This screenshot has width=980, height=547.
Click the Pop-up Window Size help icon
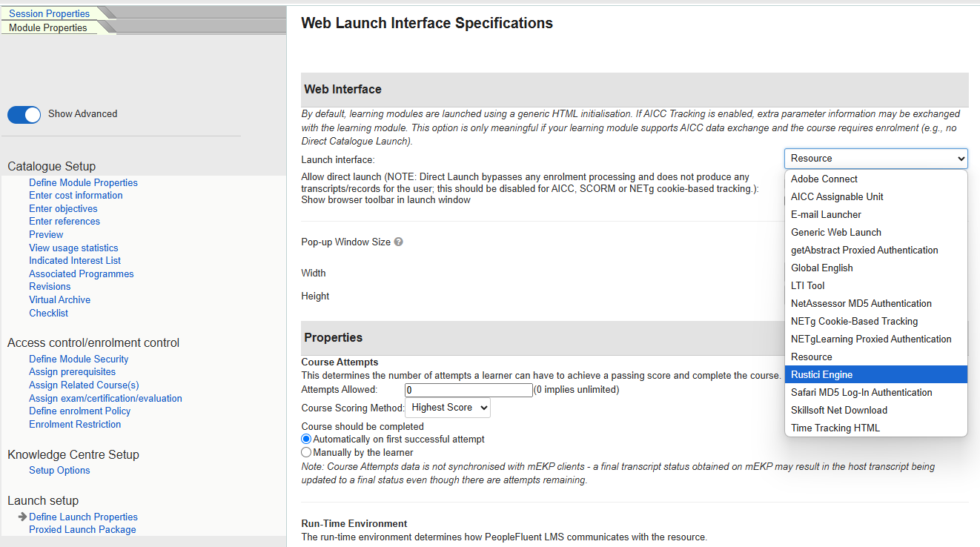click(399, 242)
